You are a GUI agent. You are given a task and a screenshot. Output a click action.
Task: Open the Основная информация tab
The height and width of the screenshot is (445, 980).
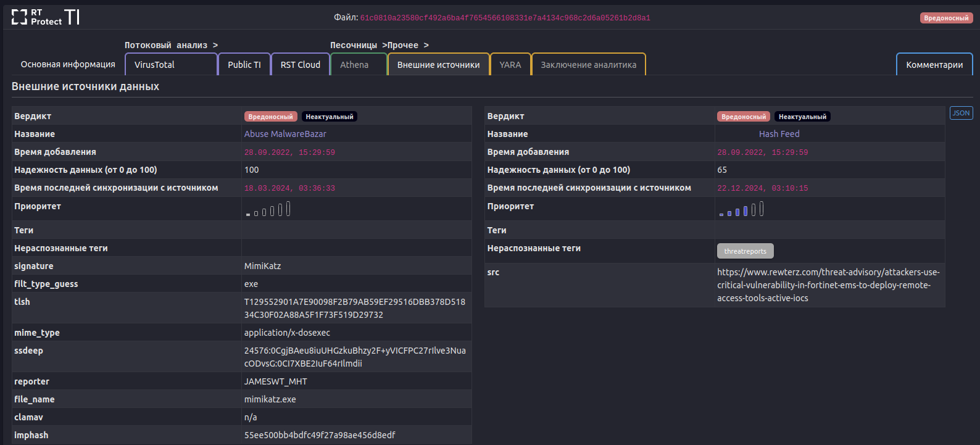68,65
